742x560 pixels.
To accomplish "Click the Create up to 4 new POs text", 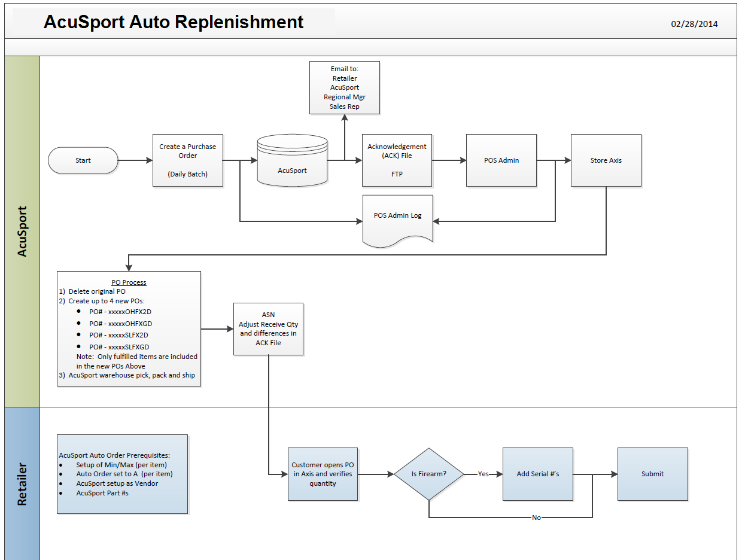I will click(x=107, y=300).
